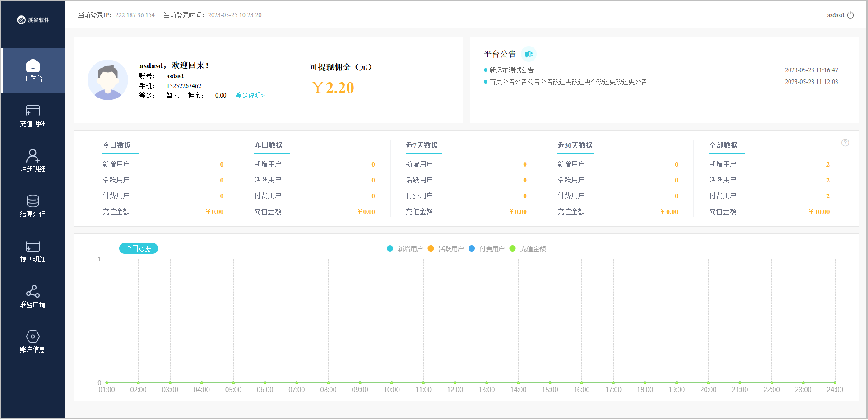Click 近7天数据 活跃用户 label

tap(419, 180)
